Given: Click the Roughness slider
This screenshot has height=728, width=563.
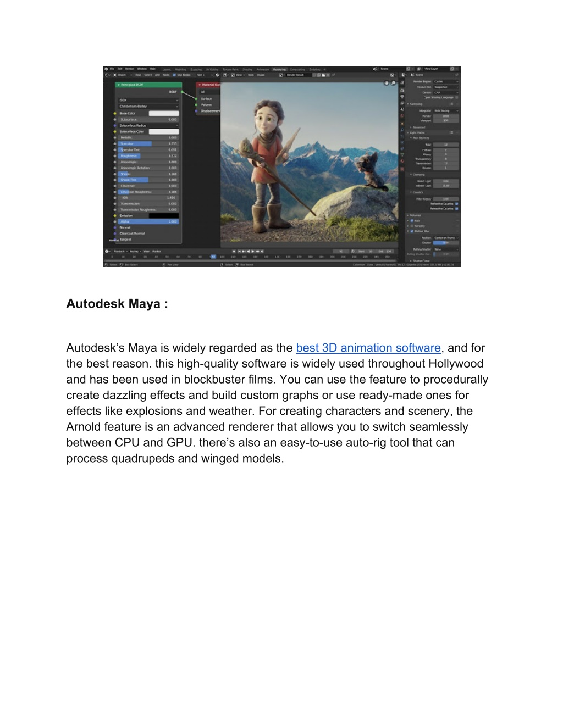Looking at the screenshot, I should [x=148, y=156].
